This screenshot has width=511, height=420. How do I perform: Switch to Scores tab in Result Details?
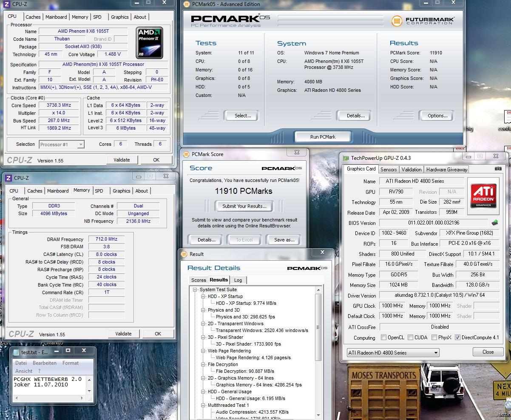coord(199,280)
